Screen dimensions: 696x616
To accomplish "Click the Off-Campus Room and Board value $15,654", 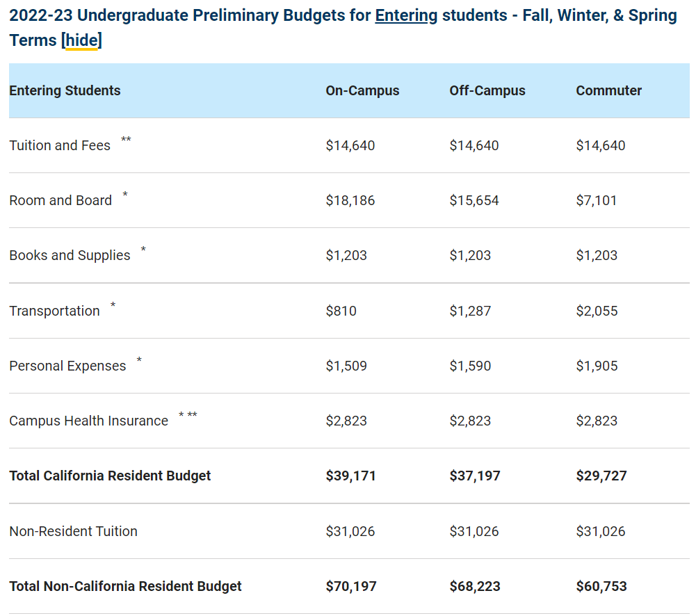I will [474, 200].
